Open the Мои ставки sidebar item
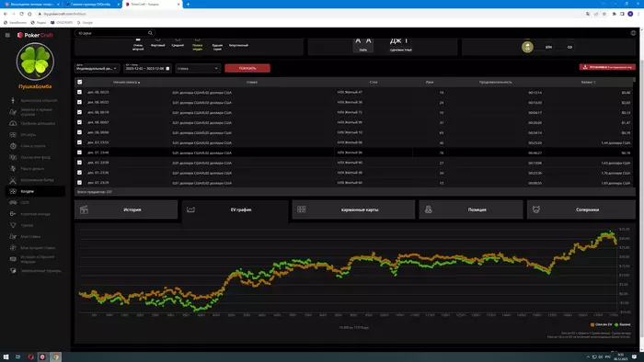The width and height of the screenshot is (644, 362). coord(35,236)
